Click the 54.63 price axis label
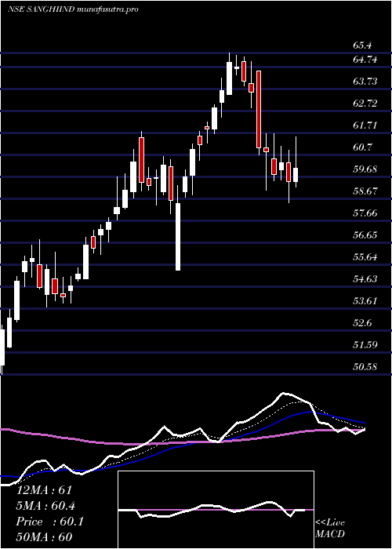Image resolution: width=392 pixels, height=549 pixels. pyautogui.click(x=365, y=279)
